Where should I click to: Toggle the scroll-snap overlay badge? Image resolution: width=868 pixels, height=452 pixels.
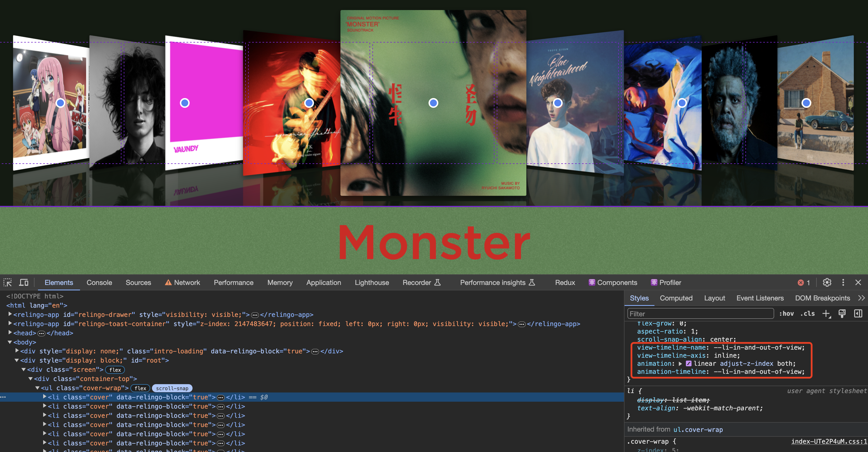(172, 388)
